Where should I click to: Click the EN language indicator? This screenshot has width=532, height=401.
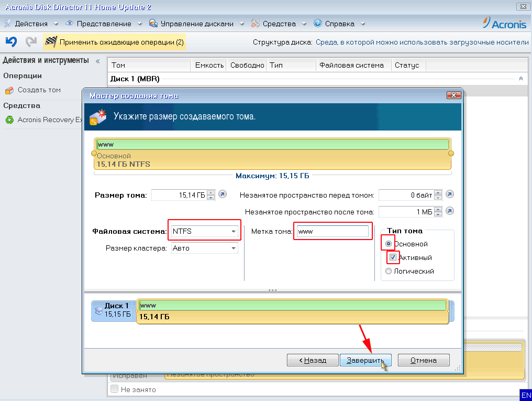tap(526, 395)
